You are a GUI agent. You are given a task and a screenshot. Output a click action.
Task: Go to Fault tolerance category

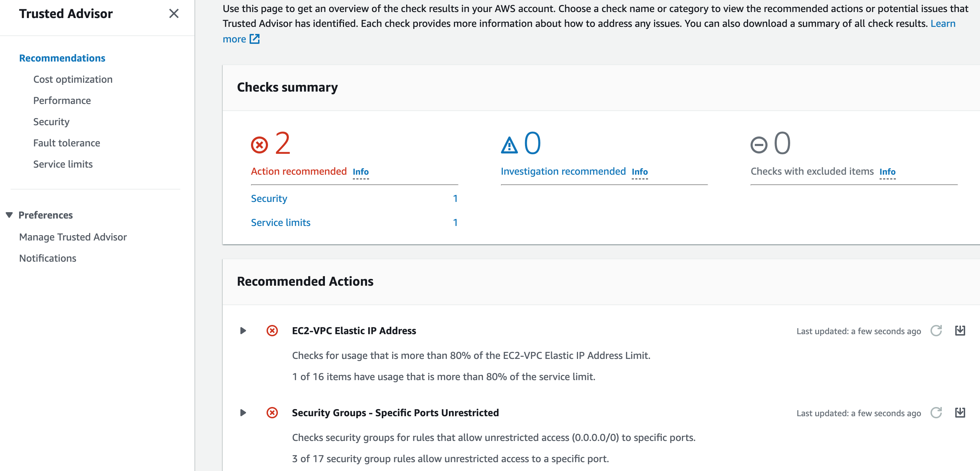click(x=66, y=143)
